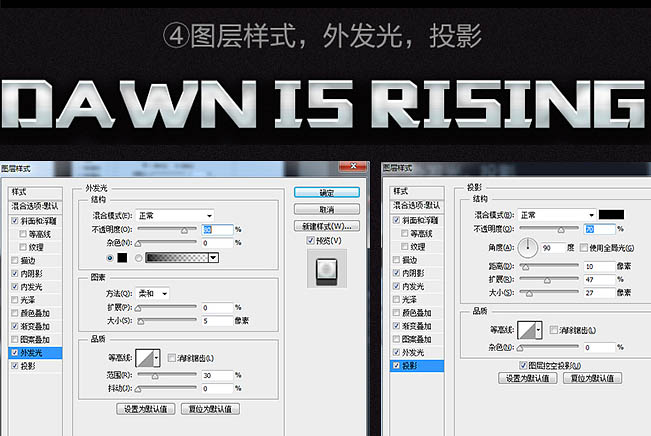Toggle 内阴影 in the 投影 dialog list

[396, 273]
